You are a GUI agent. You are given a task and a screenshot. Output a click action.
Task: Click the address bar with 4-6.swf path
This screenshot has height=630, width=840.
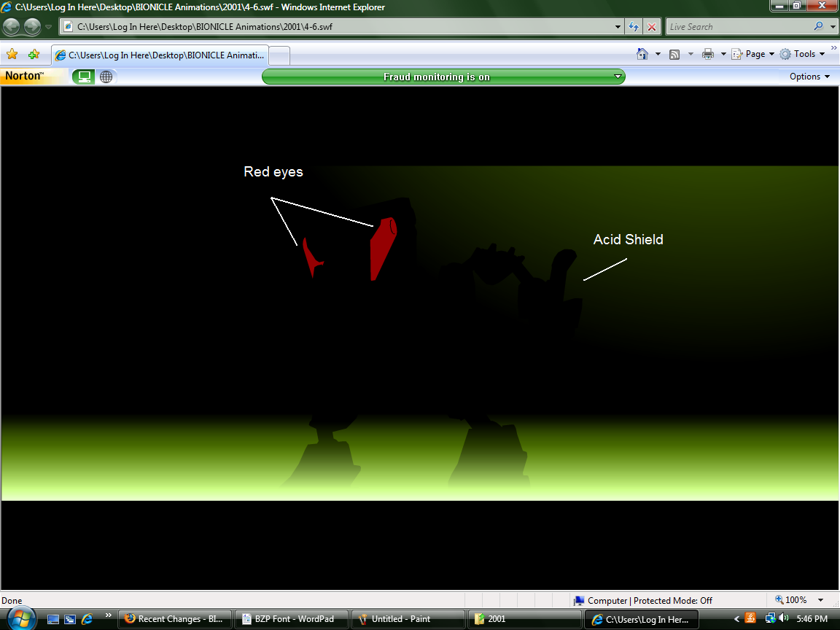[335, 26]
